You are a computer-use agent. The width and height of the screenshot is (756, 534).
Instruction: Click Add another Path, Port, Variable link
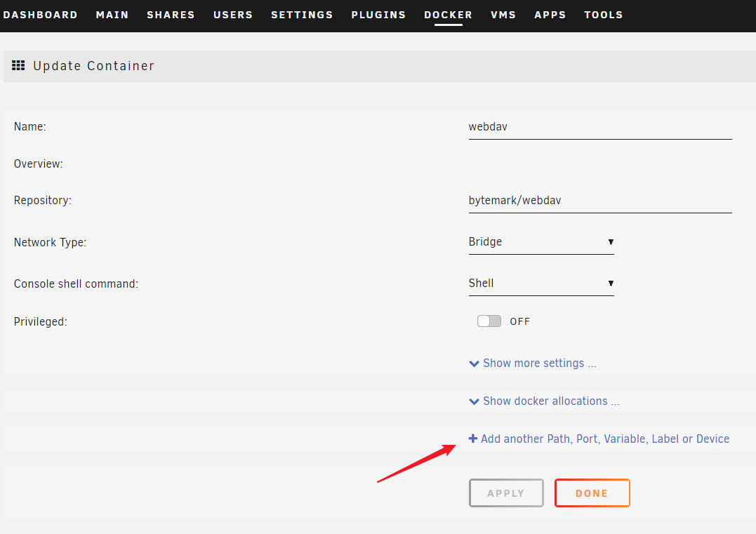[x=604, y=439]
